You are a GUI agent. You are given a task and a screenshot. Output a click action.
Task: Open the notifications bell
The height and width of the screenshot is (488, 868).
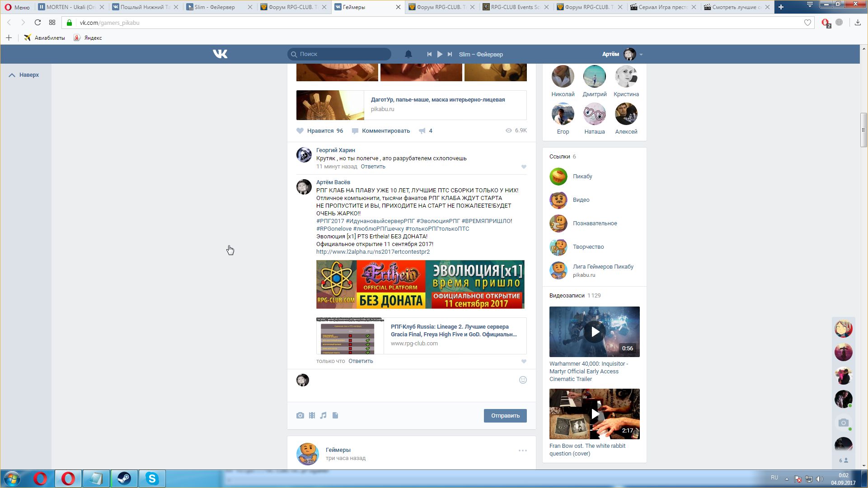[x=408, y=54]
